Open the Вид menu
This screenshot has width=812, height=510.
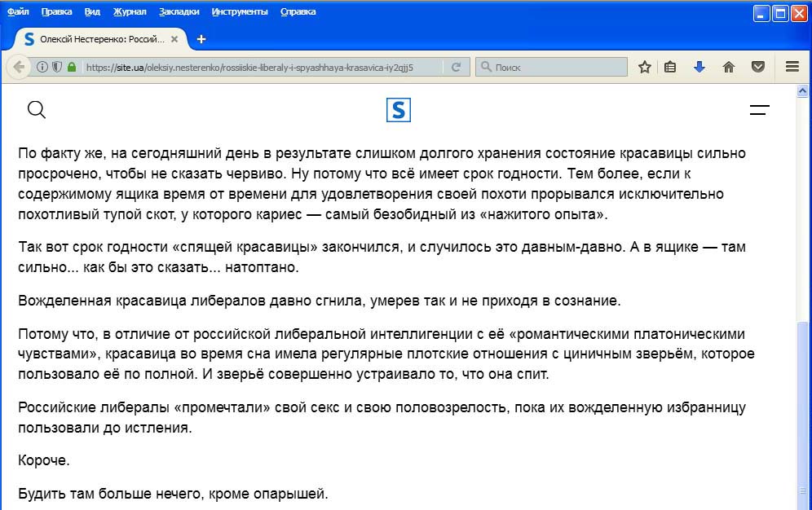click(x=92, y=11)
